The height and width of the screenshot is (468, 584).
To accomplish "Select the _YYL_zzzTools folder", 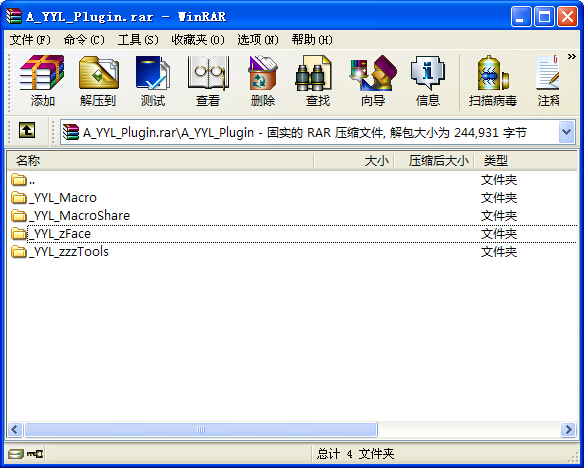I will pyautogui.click(x=292, y=252).
